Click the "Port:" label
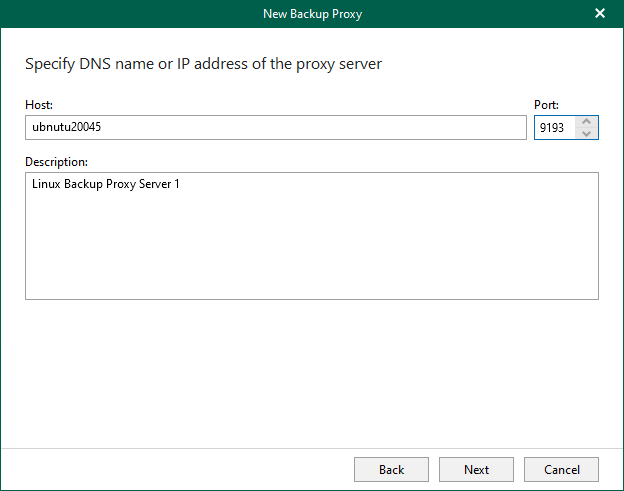624x491 pixels. pos(547,104)
